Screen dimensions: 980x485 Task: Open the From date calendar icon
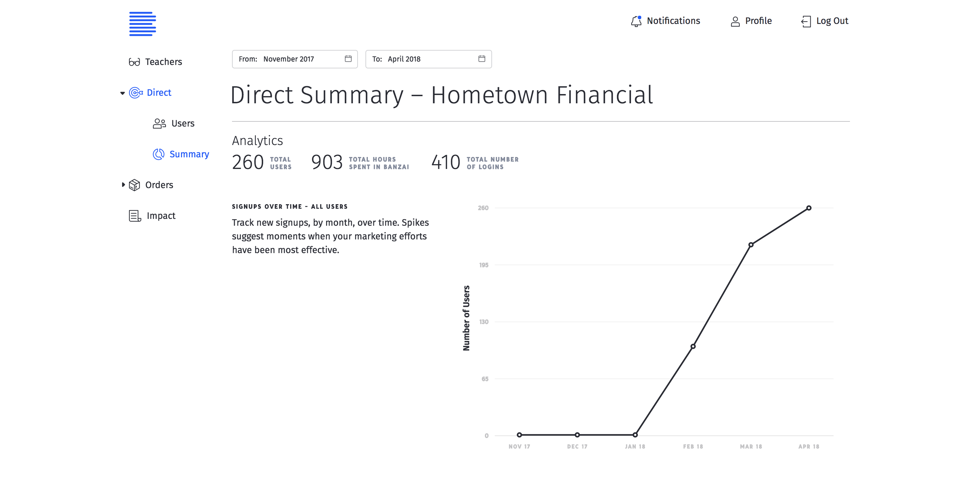(x=348, y=58)
